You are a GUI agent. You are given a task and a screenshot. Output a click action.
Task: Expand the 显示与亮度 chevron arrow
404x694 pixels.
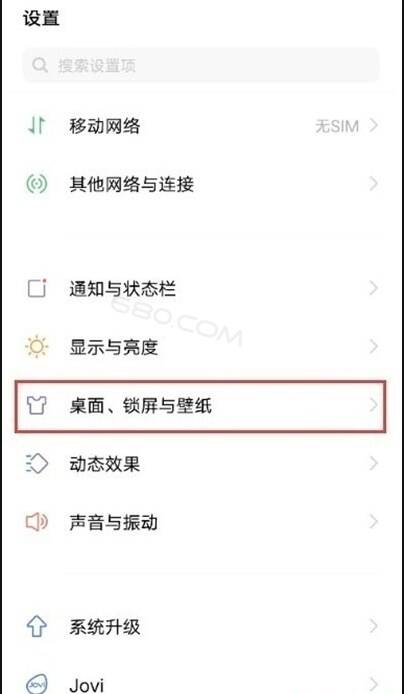pyautogui.click(x=374, y=347)
